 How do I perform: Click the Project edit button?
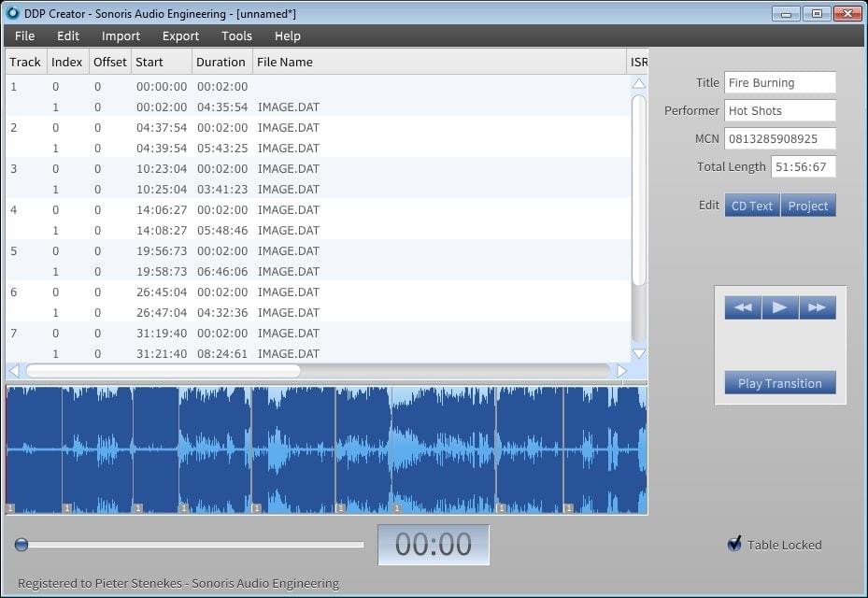click(808, 206)
